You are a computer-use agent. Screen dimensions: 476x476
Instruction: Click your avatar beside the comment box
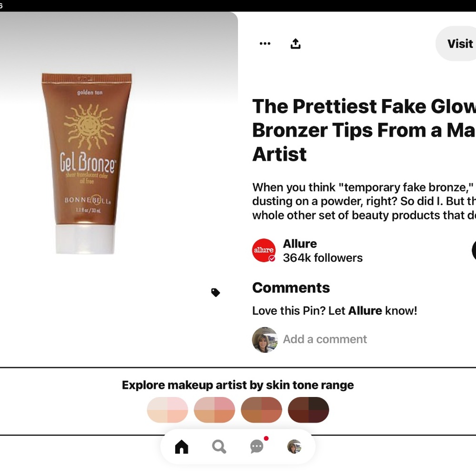264,340
